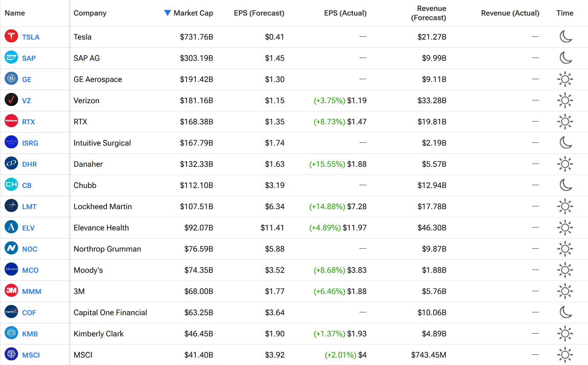Click the moon time icon for Capital One Financial
Screen dimensions: 588x365
(566, 312)
